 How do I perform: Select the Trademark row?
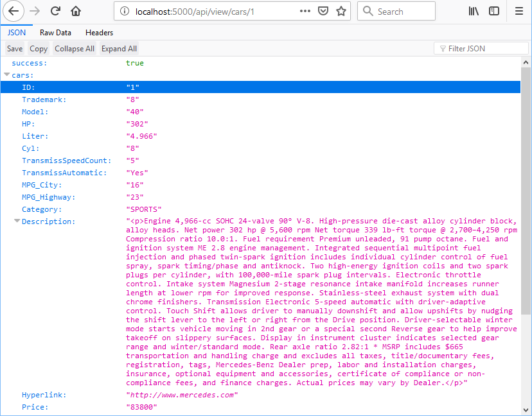click(260, 100)
